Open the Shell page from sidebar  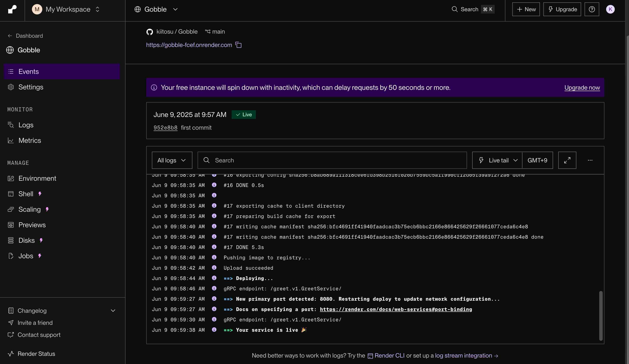(x=26, y=194)
